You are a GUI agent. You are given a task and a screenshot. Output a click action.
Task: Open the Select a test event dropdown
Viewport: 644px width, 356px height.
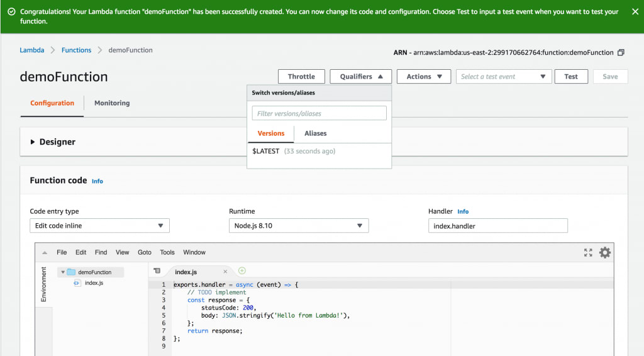tap(504, 76)
